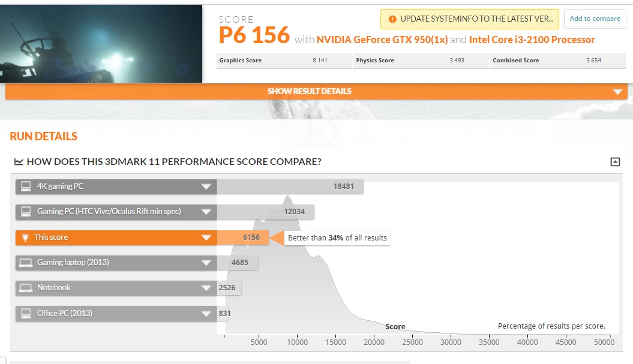The height and width of the screenshot is (364, 633).
Task: Select the Gaming PC (HTC Vive/Oculus Rift min spec) label
Action: pos(109,211)
